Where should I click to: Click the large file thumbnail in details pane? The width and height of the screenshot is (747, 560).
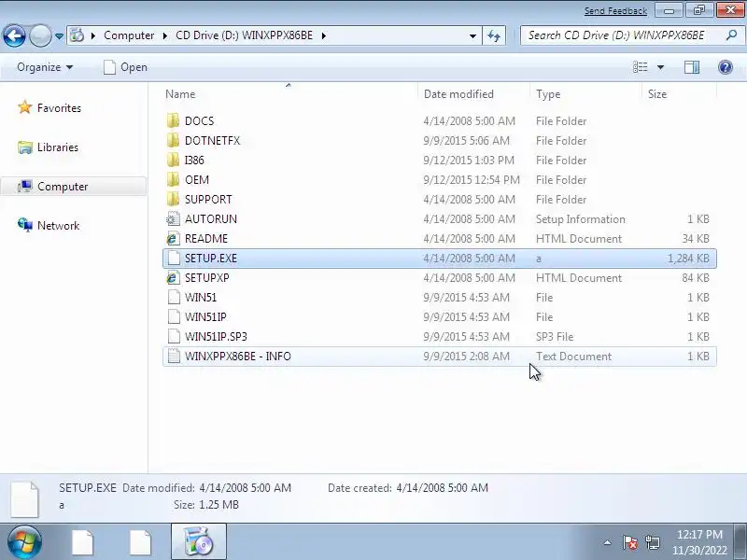(x=24, y=498)
